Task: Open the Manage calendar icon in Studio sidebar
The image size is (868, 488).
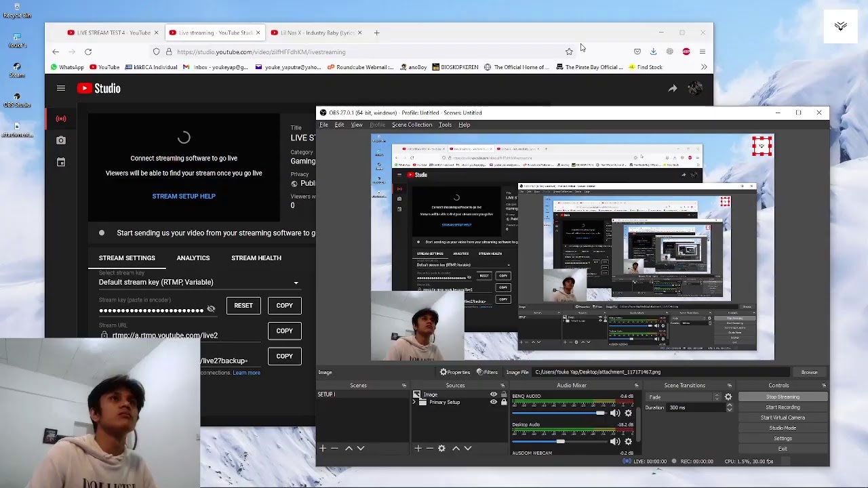Action: pyautogui.click(x=61, y=163)
